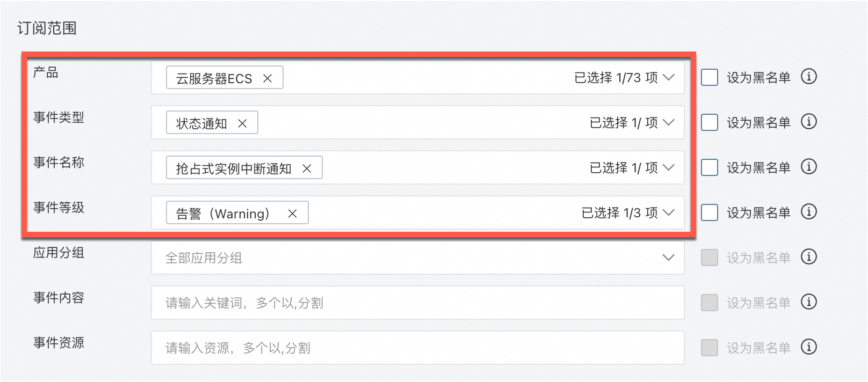This screenshot has width=868, height=382.
Task: Expand the 产品 dropdown arrow
Action: point(668,78)
